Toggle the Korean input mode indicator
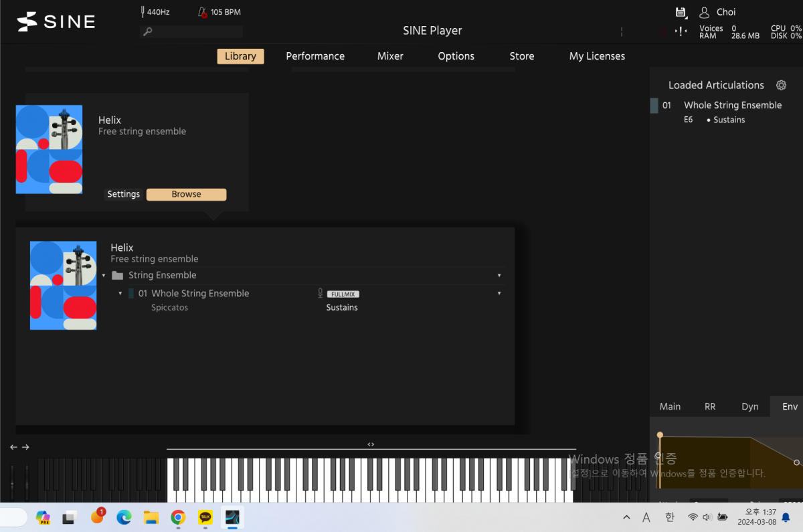Viewport: 803px width, 532px height. click(669, 517)
